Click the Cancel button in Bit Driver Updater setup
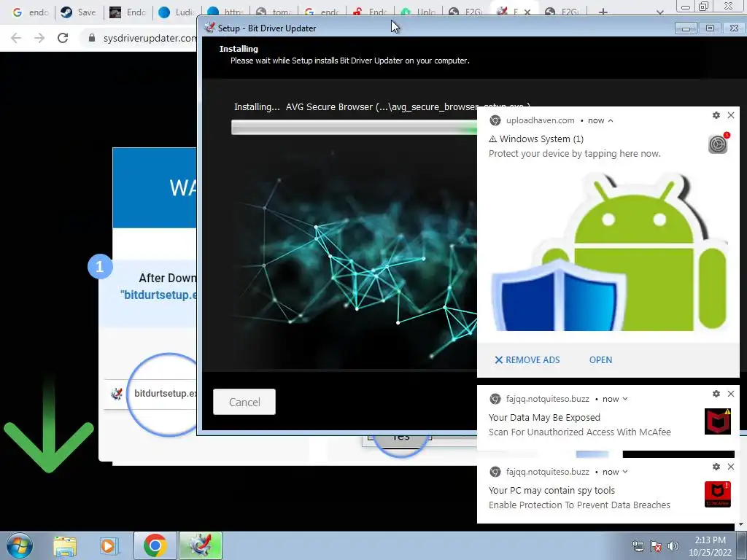Viewport: 747px width, 560px height. [x=244, y=402]
